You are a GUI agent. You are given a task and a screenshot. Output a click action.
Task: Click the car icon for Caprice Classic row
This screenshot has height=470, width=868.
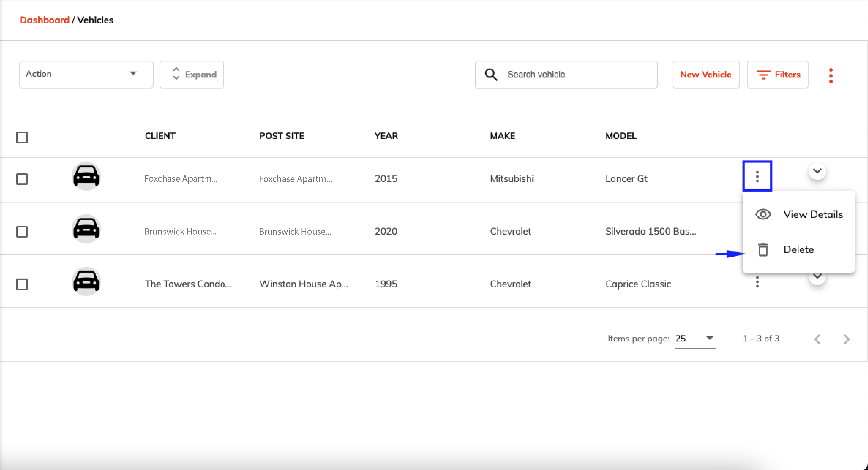pos(86,281)
